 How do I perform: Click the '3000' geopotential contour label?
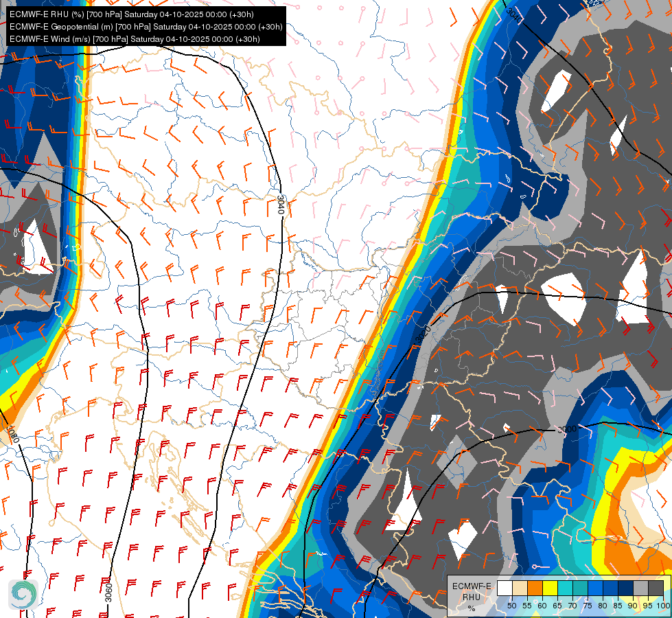click(x=566, y=429)
